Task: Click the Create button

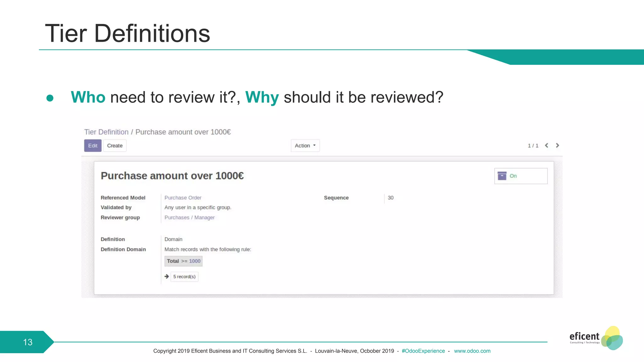Action: coord(115,145)
